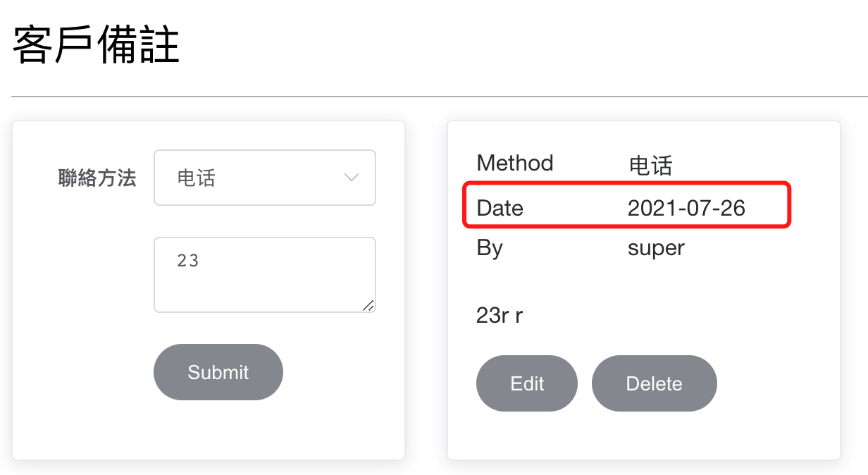
Task: Click the 2021-07-26 date value
Action: pos(686,208)
